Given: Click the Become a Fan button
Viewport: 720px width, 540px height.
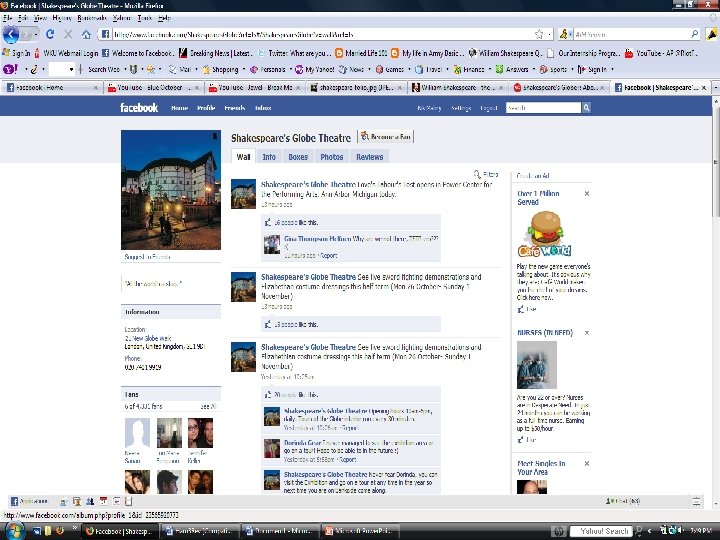Looking at the screenshot, I should 386,137.
